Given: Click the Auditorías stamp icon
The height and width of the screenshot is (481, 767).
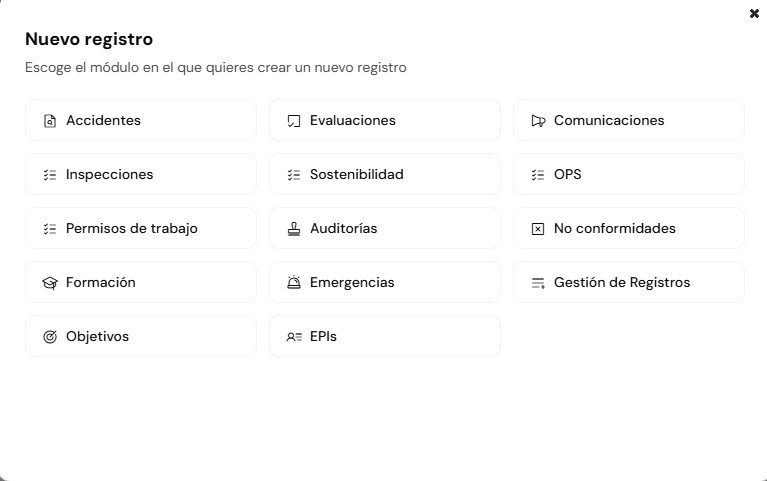Looking at the screenshot, I should click(x=294, y=229).
